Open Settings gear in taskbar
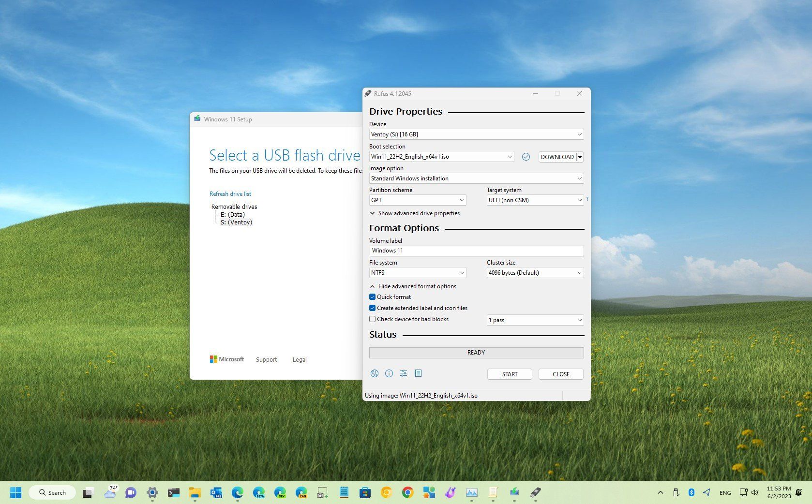Image resolution: width=812 pixels, height=504 pixels. 152,493
